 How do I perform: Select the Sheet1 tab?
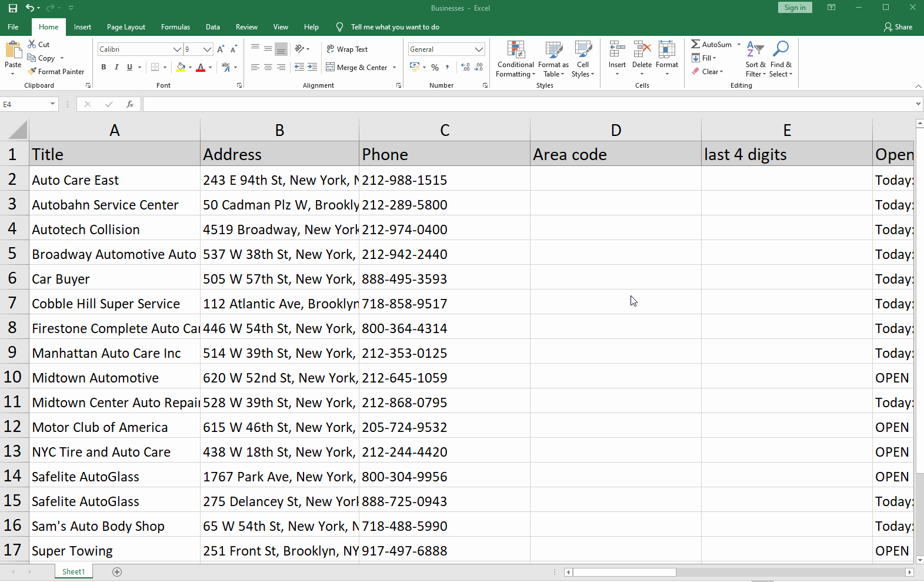[74, 572]
